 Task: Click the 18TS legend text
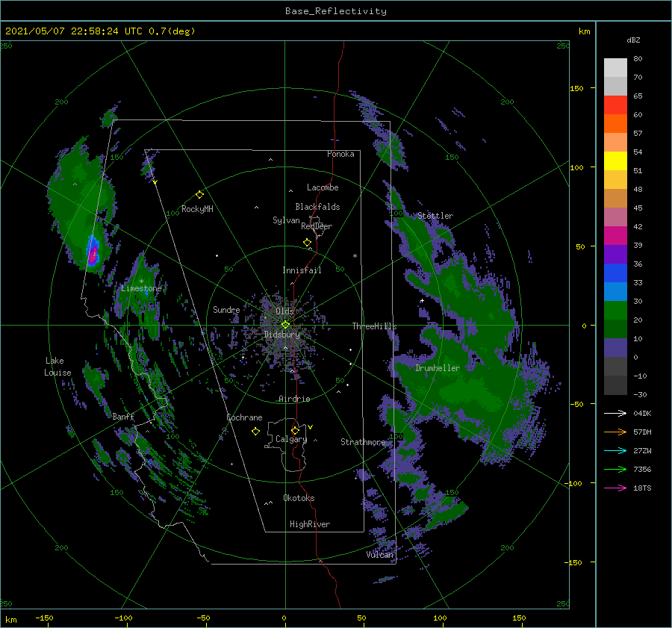[x=642, y=488]
